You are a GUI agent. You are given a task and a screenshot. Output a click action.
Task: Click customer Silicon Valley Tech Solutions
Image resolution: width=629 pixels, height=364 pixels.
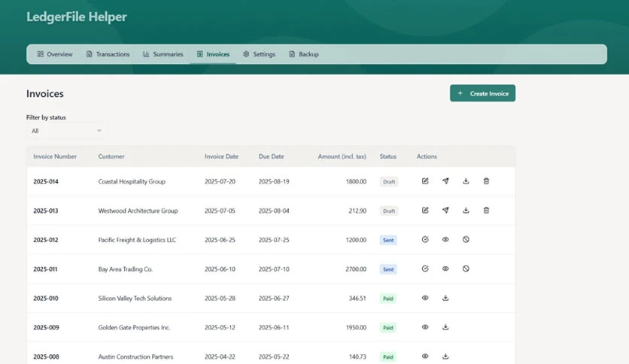coord(135,299)
